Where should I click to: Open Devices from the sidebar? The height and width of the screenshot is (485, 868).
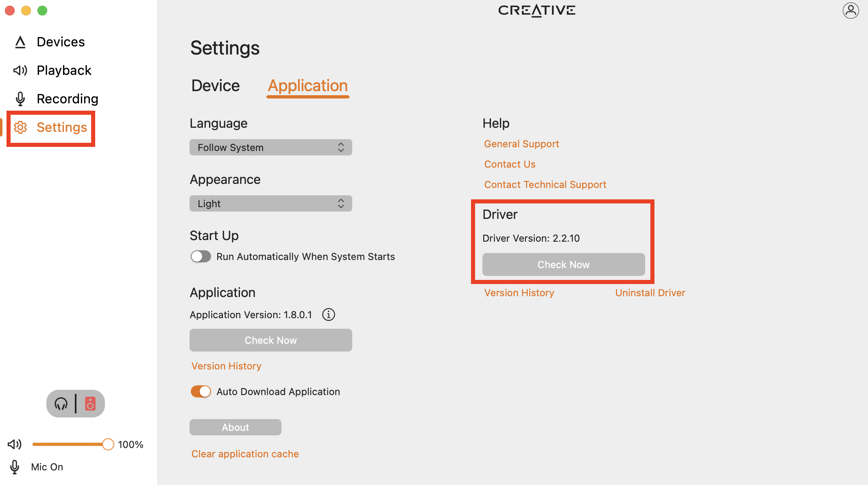[60, 42]
